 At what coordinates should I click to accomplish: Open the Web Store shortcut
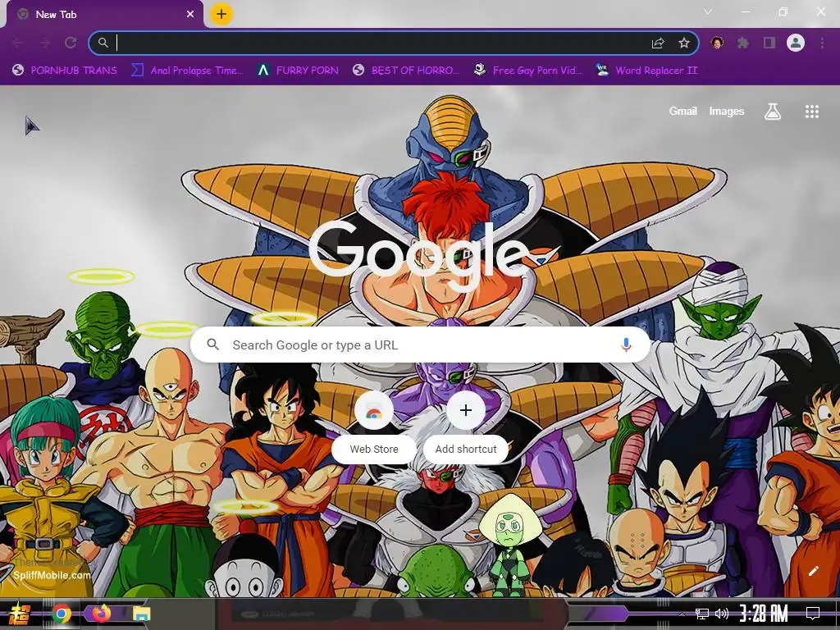point(374,427)
